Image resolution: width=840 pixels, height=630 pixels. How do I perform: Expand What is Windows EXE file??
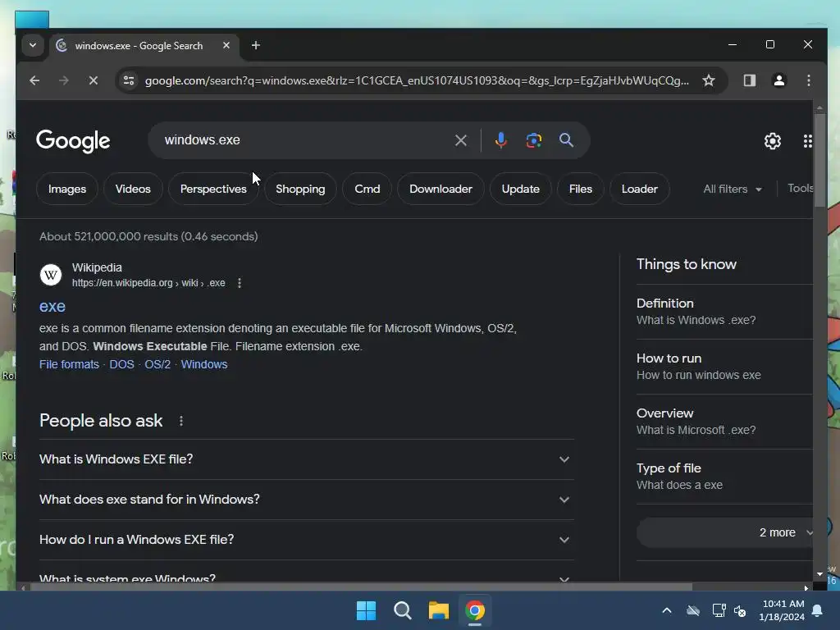click(307, 459)
